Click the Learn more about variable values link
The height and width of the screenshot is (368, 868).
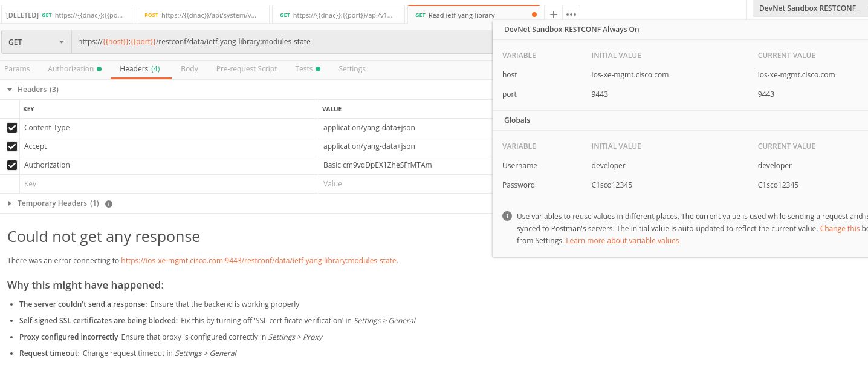coord(622,240)
